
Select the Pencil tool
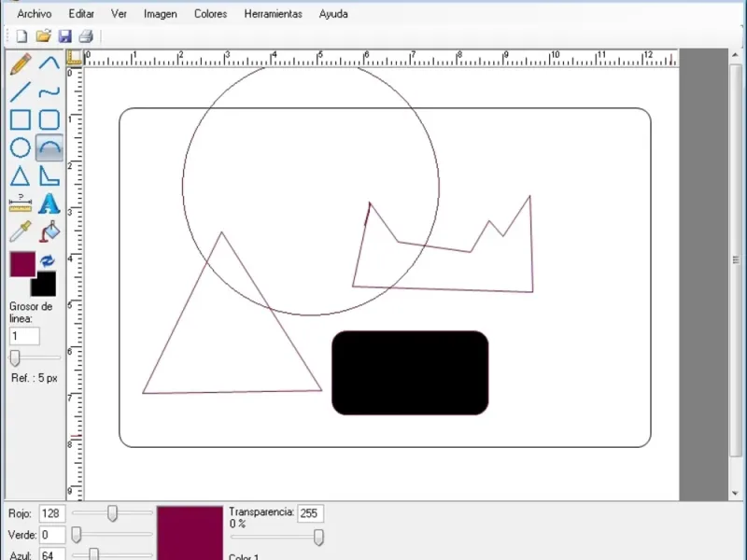(x=21, y=63)
